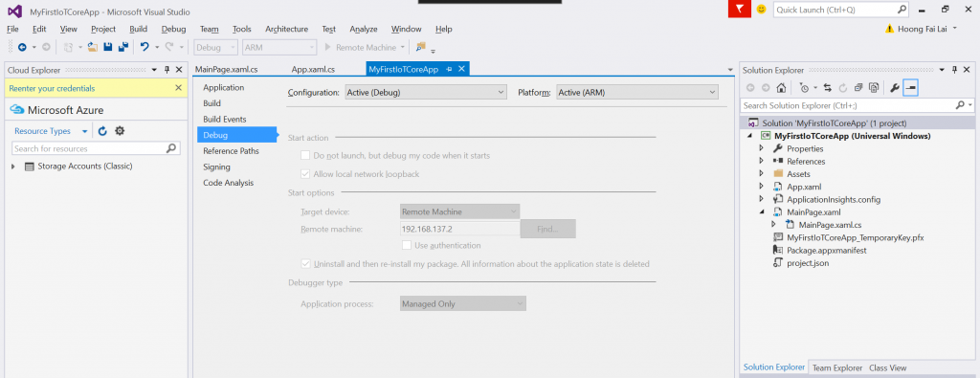980x378 pixels.
Task: Click Sync with Active Document icon
Action: pos(828,88)
